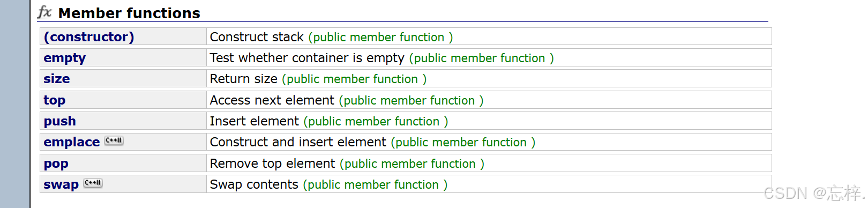Click the 'Access next element' description

click(272, 100)
